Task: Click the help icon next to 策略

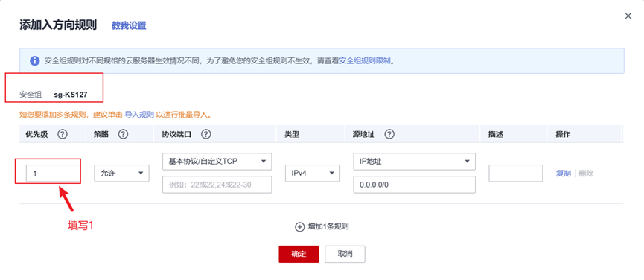Action: coord(123,134)
